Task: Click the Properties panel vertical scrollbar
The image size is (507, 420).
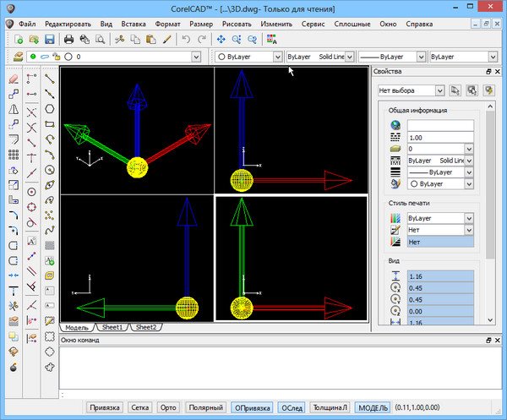Action: tap(489, 186)
